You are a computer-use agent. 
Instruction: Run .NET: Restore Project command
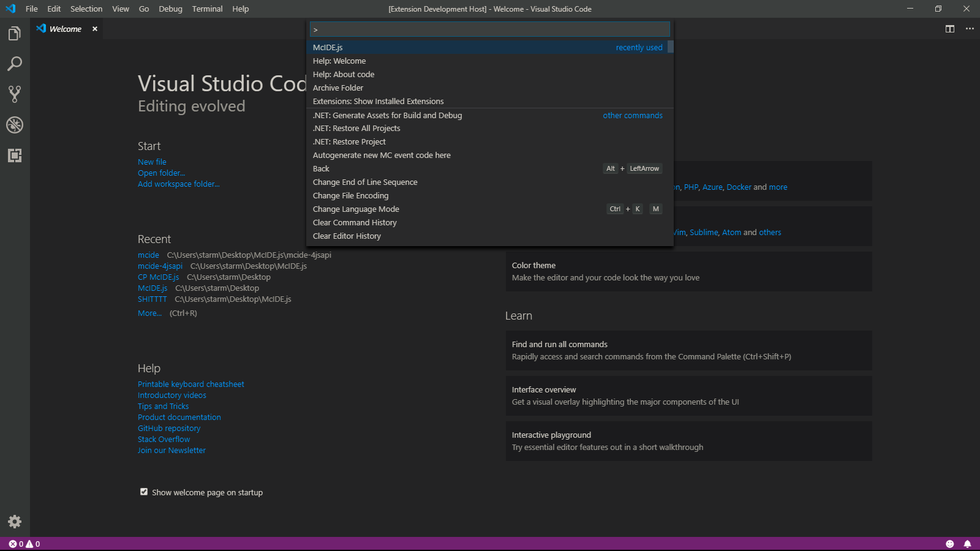pyautogui.click(x=488, y=141)
